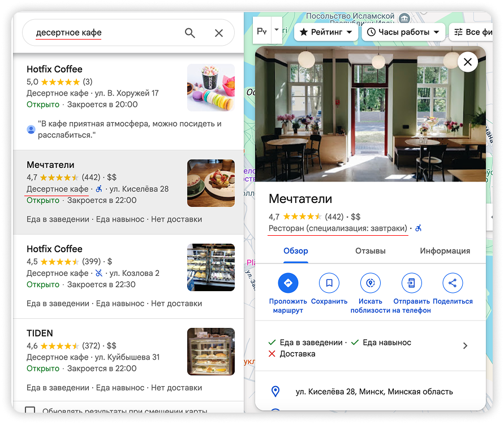Click the wheelchair accessibility icon for Мечтатели

(99, 188)
